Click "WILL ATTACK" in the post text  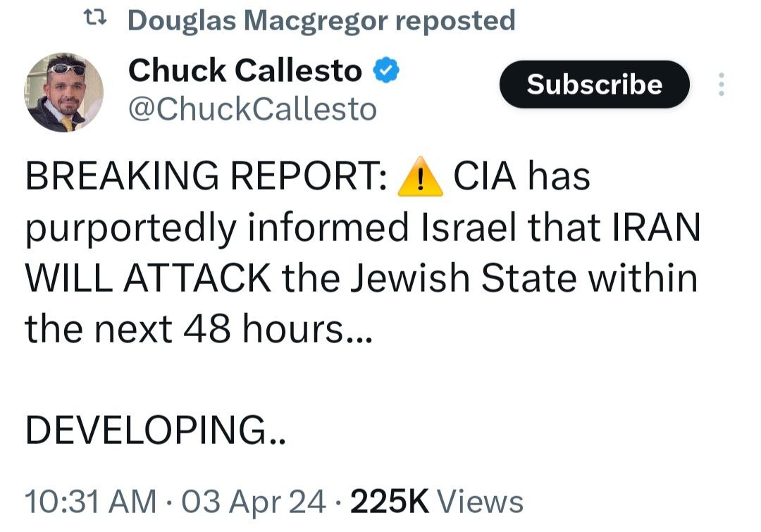pos(147,278)
